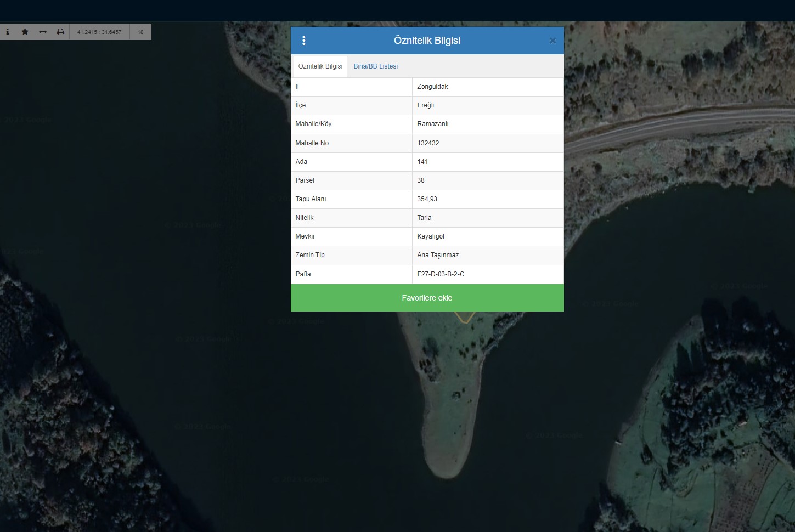Select the Ramazanlı Mahalle/Köy value
Viewport: 795px width, 532px height.
(x=432, y=124)
